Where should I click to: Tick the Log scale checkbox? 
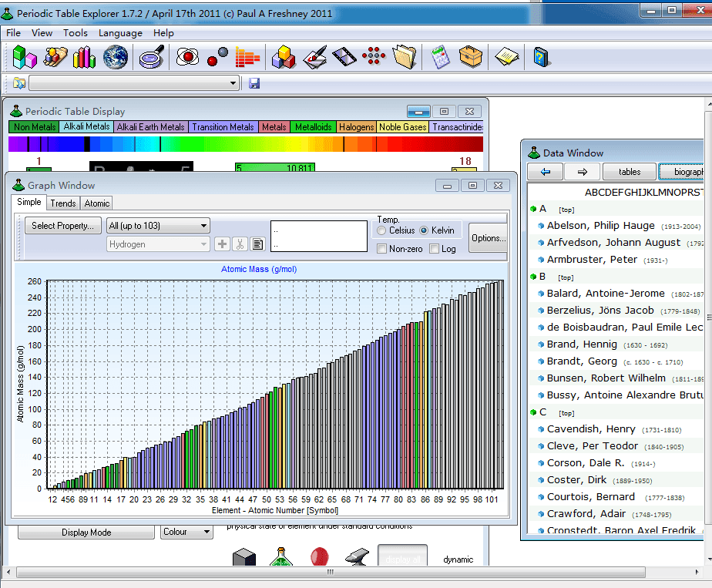435,249
